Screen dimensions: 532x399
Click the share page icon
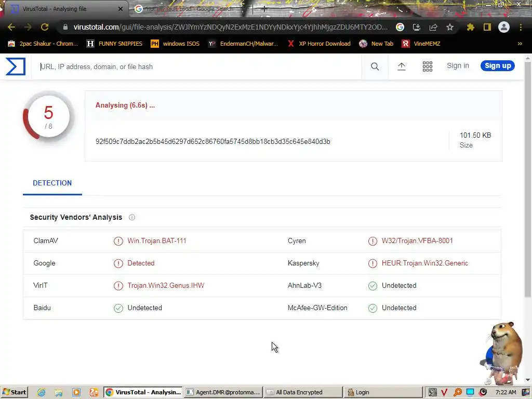click(x=433, y=27)
